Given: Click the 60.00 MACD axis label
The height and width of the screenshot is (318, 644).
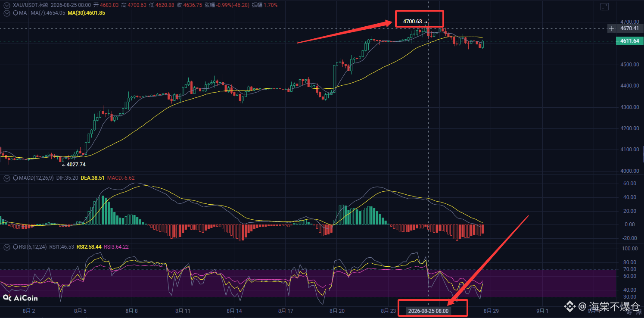Looking at the screenshot, I should pyautogui.click(x=630, y=184).
